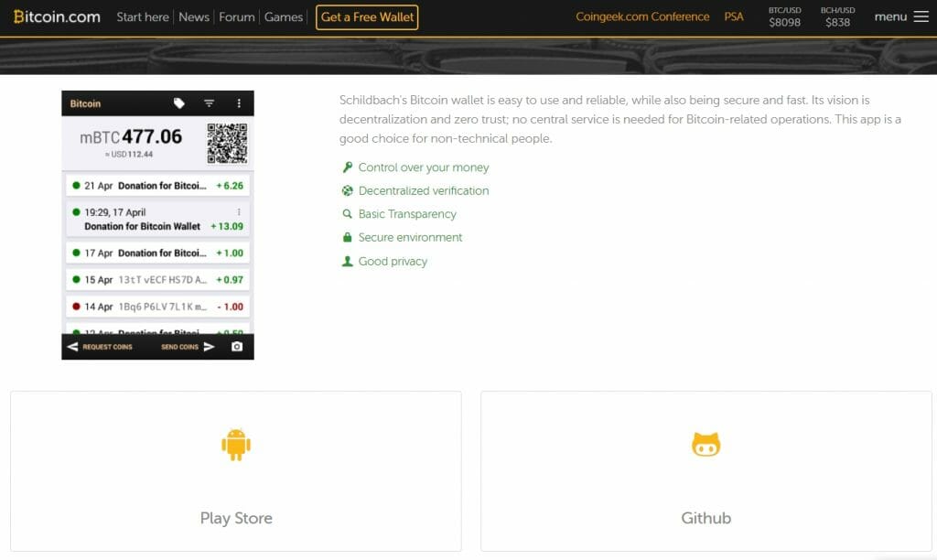Click the Get a Free Wallet button
The image size is (937, 560).
[x=367, y=17]
